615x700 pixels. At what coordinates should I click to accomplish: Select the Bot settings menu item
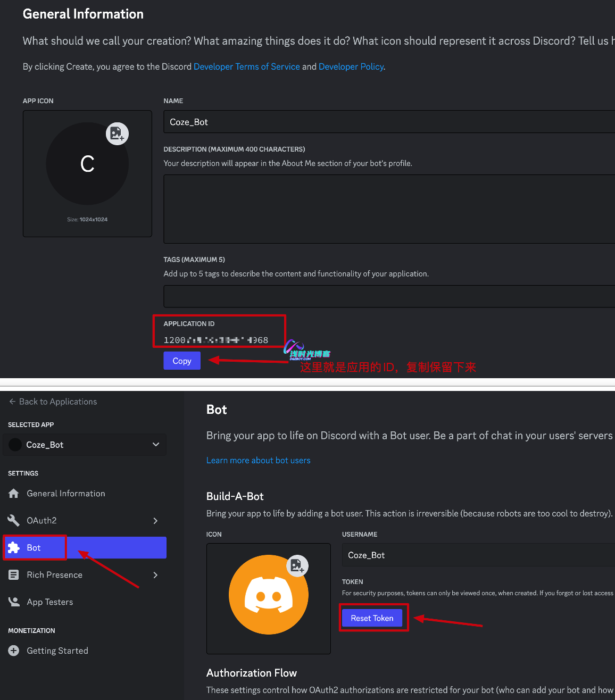click(85, 547)
